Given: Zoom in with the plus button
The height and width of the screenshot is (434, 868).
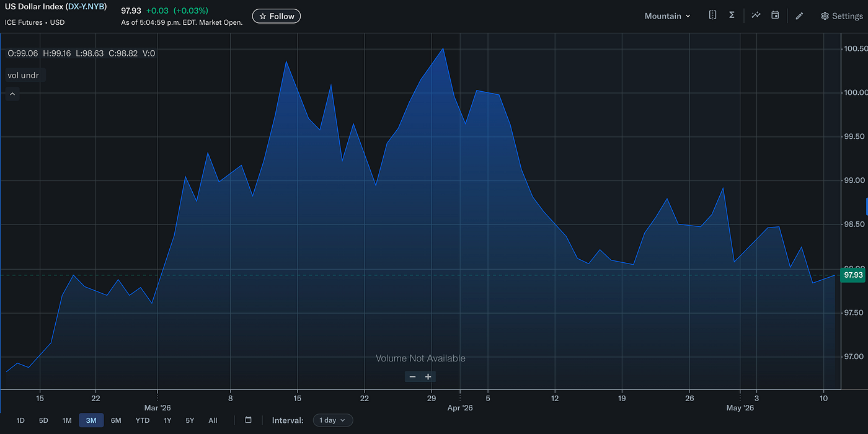Looking at the screenshot, I should [428, 376].
